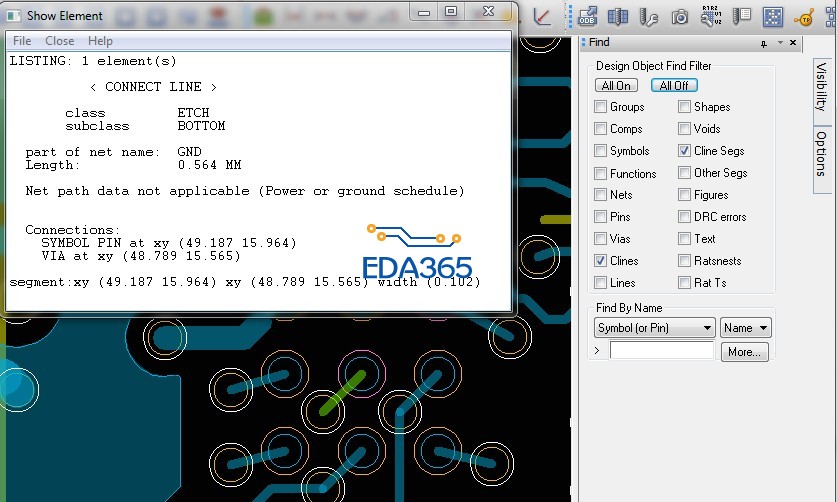Click the More... button
837x502 pixels.
(x=745, y=352)
